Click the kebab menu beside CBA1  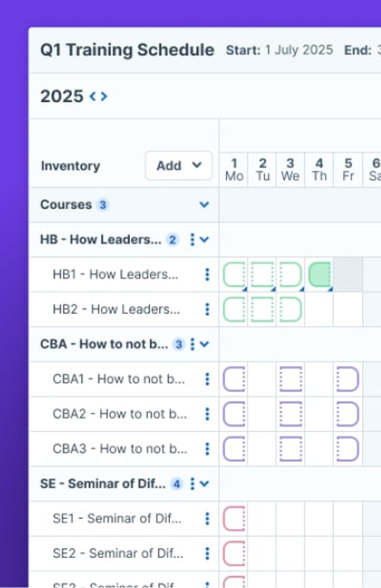pyautogui.click(x=207, y=379)
